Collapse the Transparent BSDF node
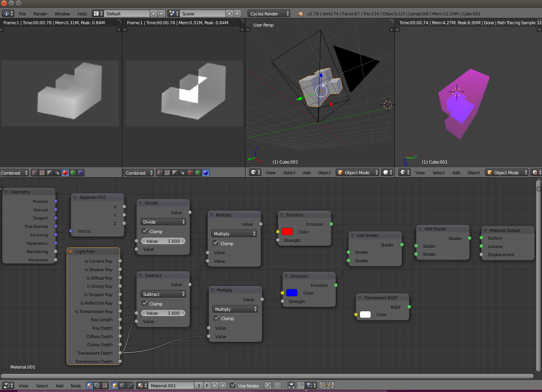 pyautogui.click(x=360, y=298)
